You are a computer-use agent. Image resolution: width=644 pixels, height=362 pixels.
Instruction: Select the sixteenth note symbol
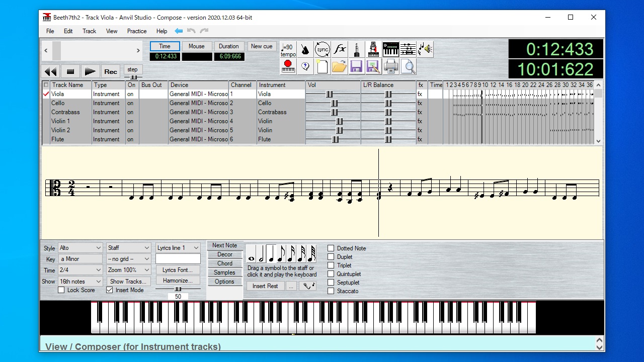291,253
